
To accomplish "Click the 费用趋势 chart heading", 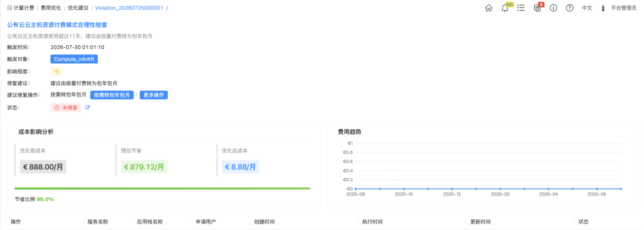I will point(349,132).
